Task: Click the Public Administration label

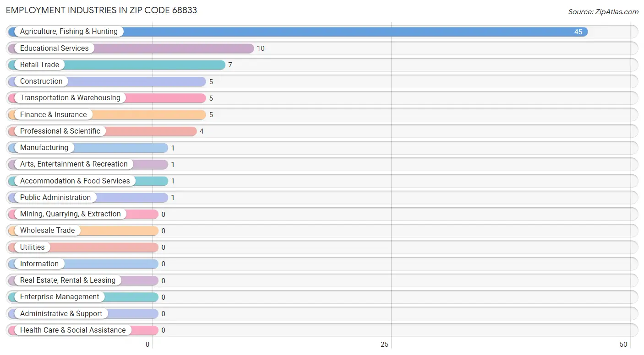Action: (55, 197)
